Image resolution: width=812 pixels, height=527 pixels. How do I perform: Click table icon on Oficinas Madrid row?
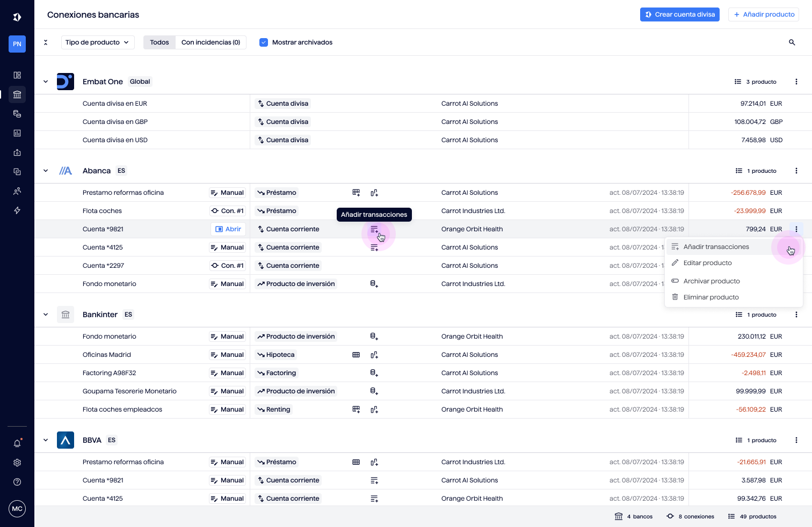point(356,355)
